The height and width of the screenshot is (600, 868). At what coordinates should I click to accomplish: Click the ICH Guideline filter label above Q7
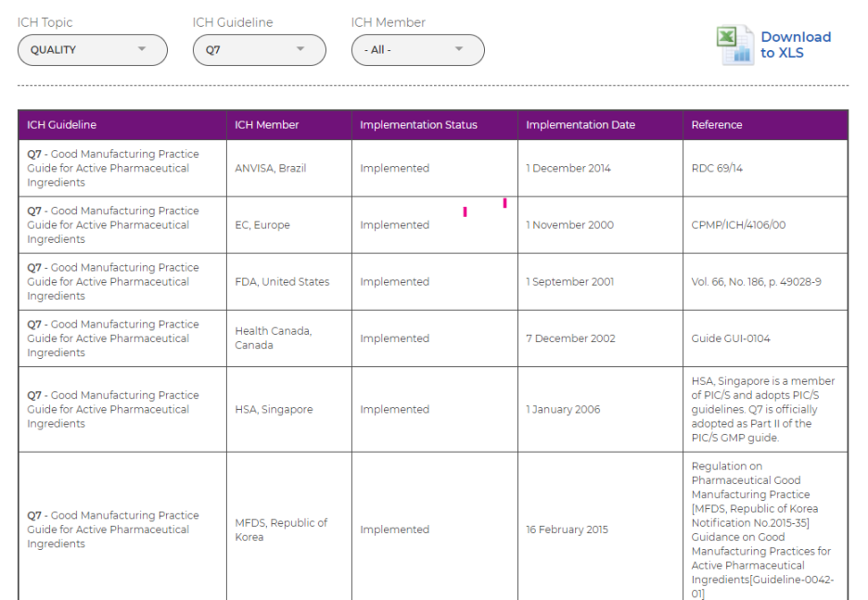pyautogui.click(x=233, y=22)
